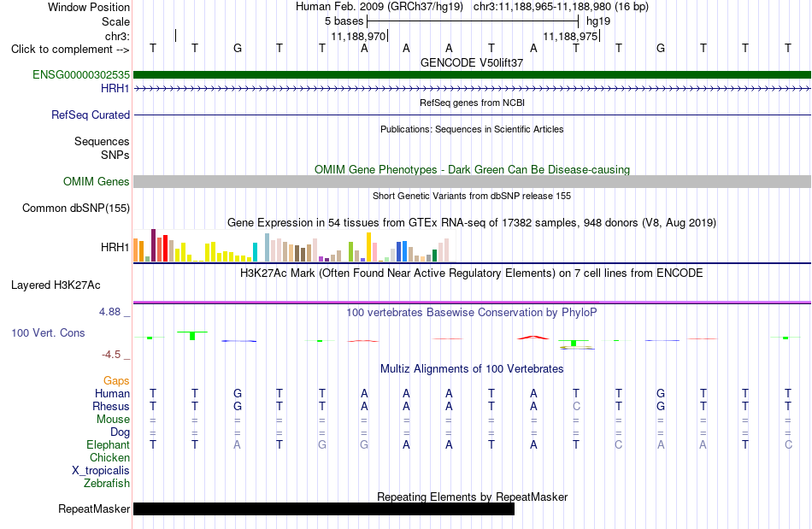Image resolution: width=812 pixels, height=529 pixels.
Task: Click the mismatched 'C' base in the Rhesus row
Action: point(576,406)
